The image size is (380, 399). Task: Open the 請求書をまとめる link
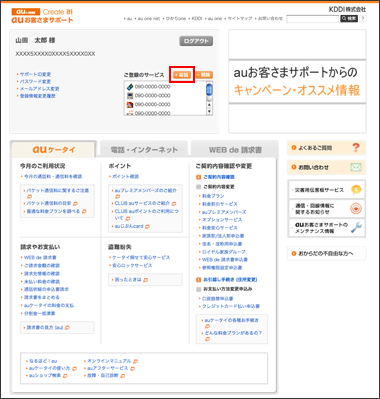[42, 297]
